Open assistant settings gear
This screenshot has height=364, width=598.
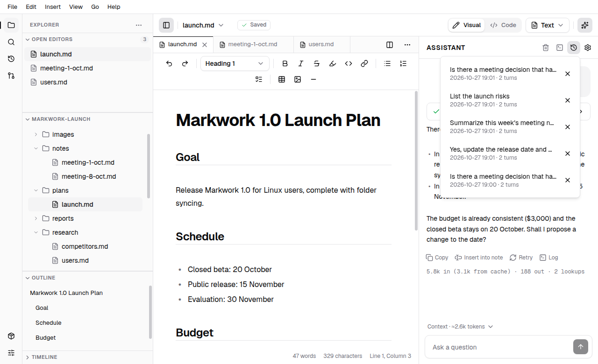(x=588, y=48)
